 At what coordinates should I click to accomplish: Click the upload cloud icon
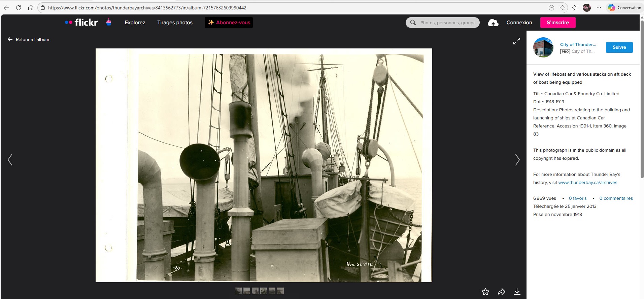pyautogui.click(x=493, y=23)
